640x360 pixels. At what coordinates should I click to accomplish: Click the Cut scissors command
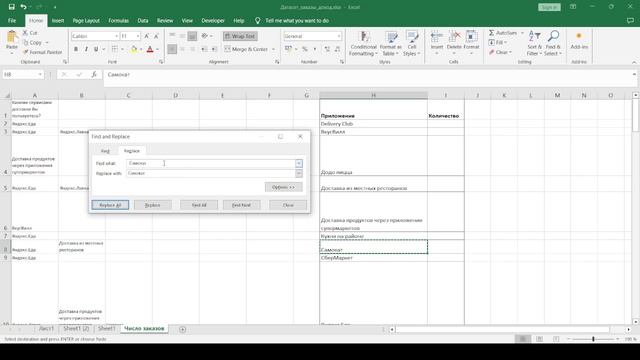point(30,33)
